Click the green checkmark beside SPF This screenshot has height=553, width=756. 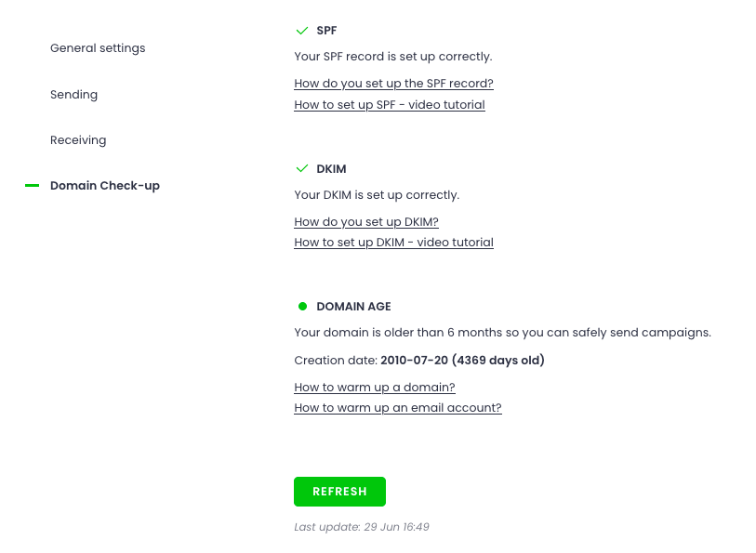pyautogui.click(x=301, y=30)
